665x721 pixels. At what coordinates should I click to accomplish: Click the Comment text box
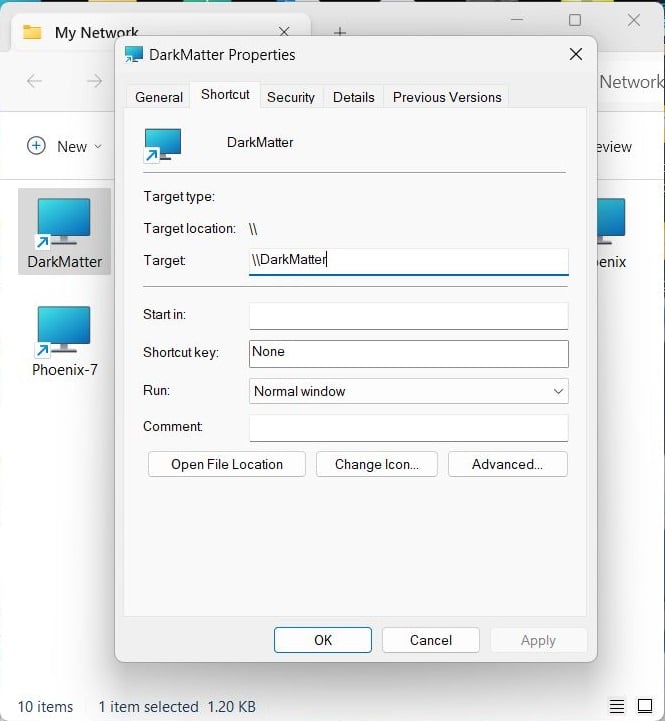click(x=408, y=428)
